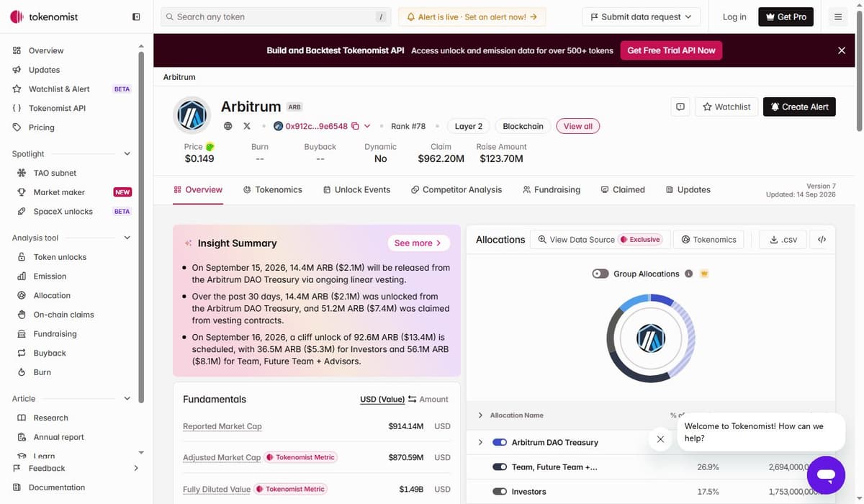Click the embed code icon

click(x=822, y=240)
